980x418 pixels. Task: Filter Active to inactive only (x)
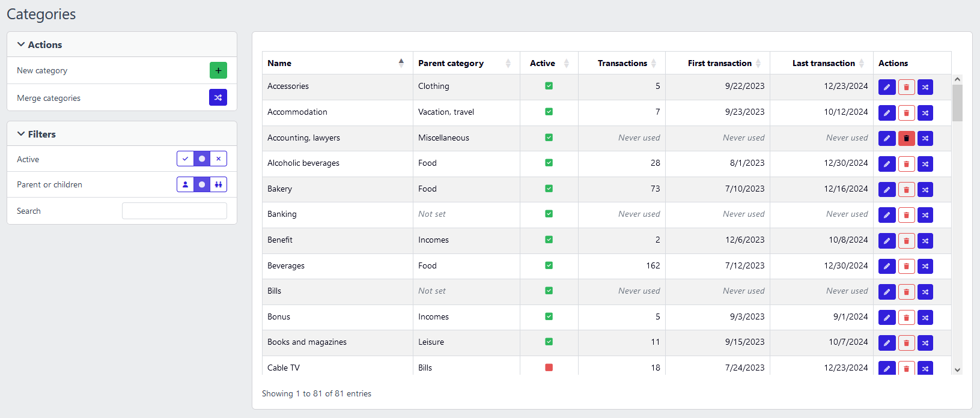[x=219, y=159]
